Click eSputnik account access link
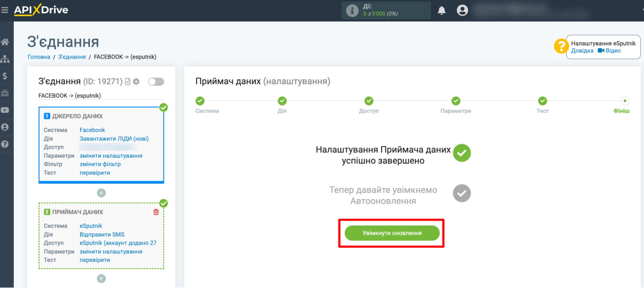The image size is (644, 288). click(x=118, y=243)
